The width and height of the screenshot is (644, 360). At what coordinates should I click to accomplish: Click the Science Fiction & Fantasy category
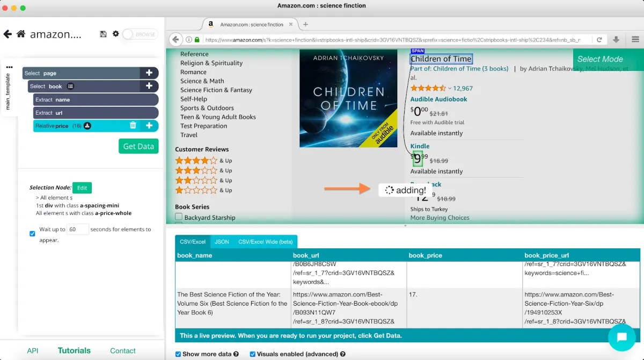[216, 90]
